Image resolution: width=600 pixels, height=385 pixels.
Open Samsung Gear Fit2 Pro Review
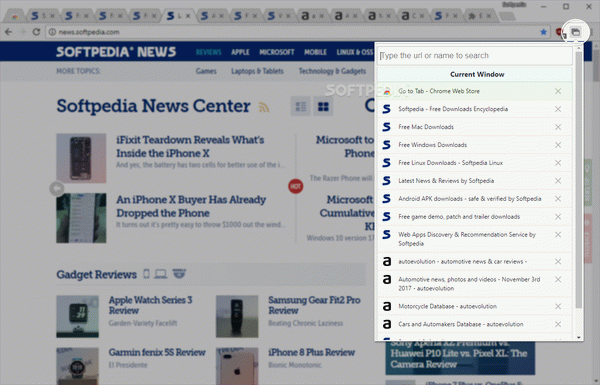tap(314, 305)
